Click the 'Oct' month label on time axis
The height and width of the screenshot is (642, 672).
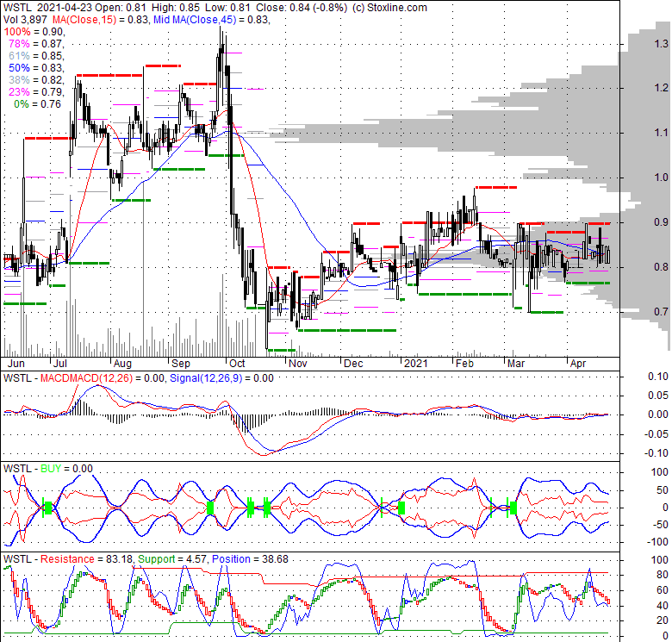(x=237, y=364)
